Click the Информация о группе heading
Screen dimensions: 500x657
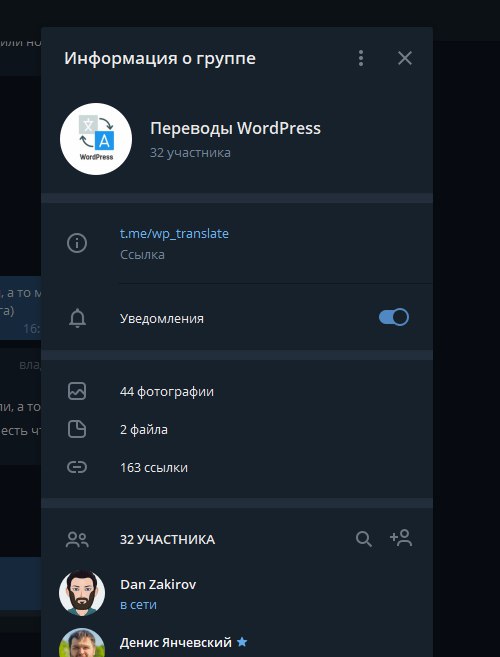tap(160, 58)
